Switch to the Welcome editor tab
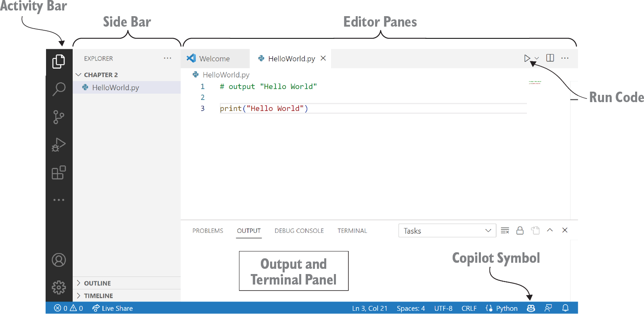Image resolution: width=644 pixels, height=314 pixels. [x=214, y=59]
